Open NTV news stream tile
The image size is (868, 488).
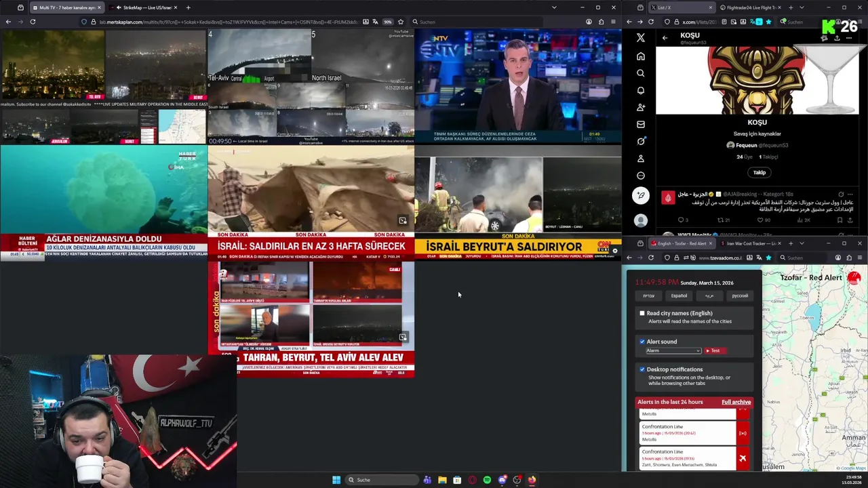[x=518, y=86]
